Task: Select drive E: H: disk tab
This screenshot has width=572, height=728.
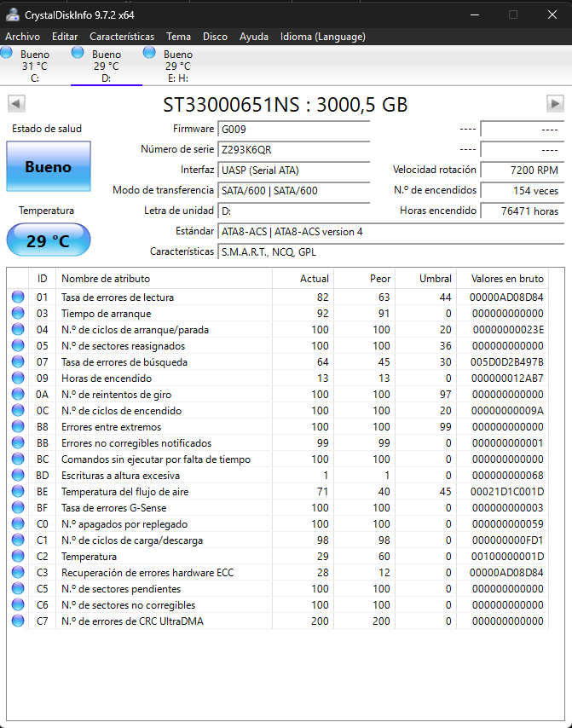Action: click(x=177, y=66)
